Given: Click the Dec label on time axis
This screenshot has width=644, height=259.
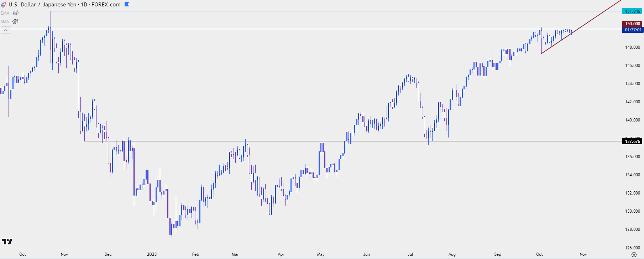Looking at the screenshot, I should (108, 254).
